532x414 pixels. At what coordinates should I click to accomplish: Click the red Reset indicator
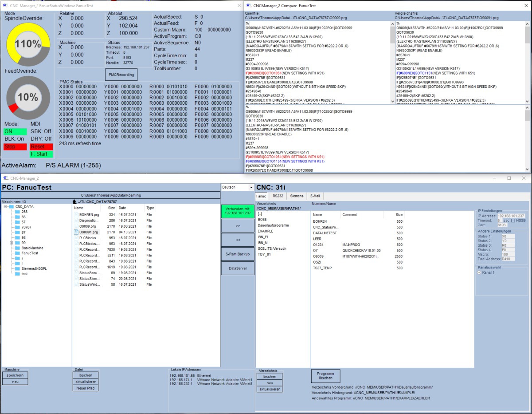[x=41, y=146]
